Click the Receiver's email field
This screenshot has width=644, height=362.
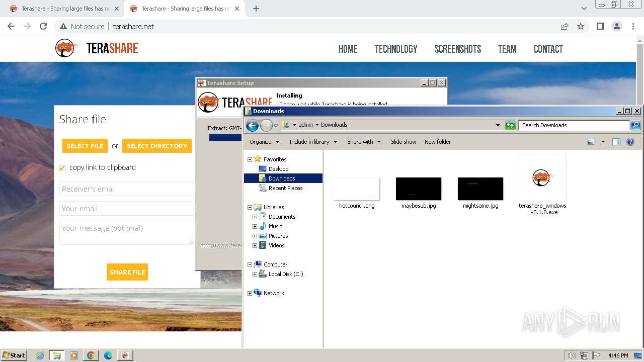(x=127, y=189)
